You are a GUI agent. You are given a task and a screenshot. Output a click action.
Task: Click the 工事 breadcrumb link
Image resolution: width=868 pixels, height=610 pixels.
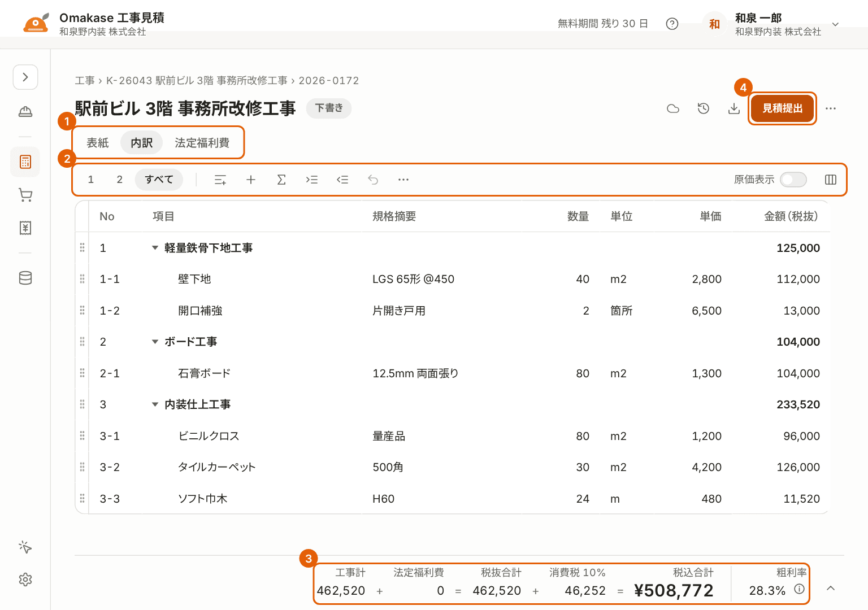(85, 81)
